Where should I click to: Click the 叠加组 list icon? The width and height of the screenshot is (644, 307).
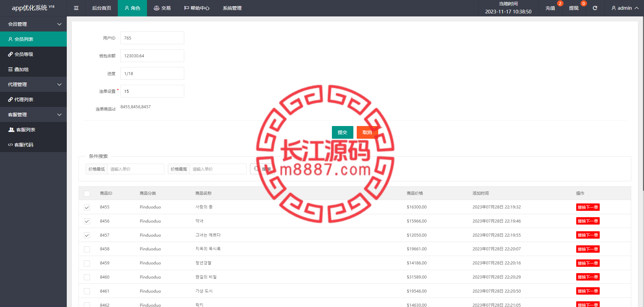tap(10, 69)
